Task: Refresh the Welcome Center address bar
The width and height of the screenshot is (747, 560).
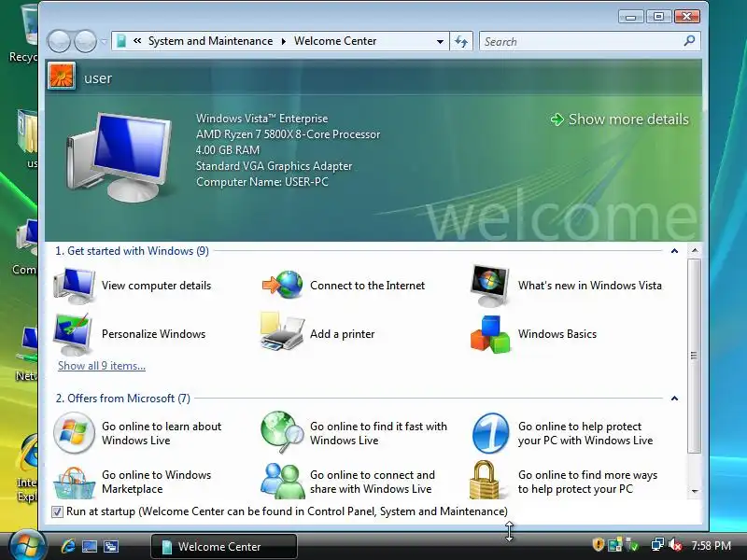Action: 461,41
